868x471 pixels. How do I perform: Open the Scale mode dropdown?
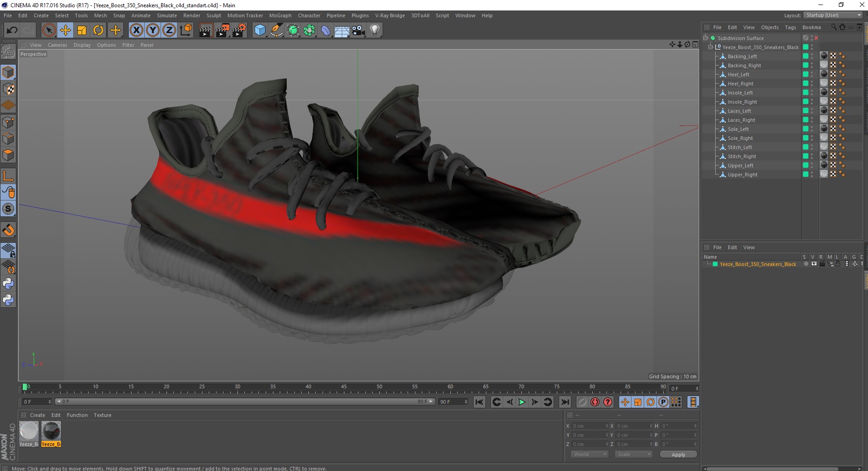(x=633, y=454)
